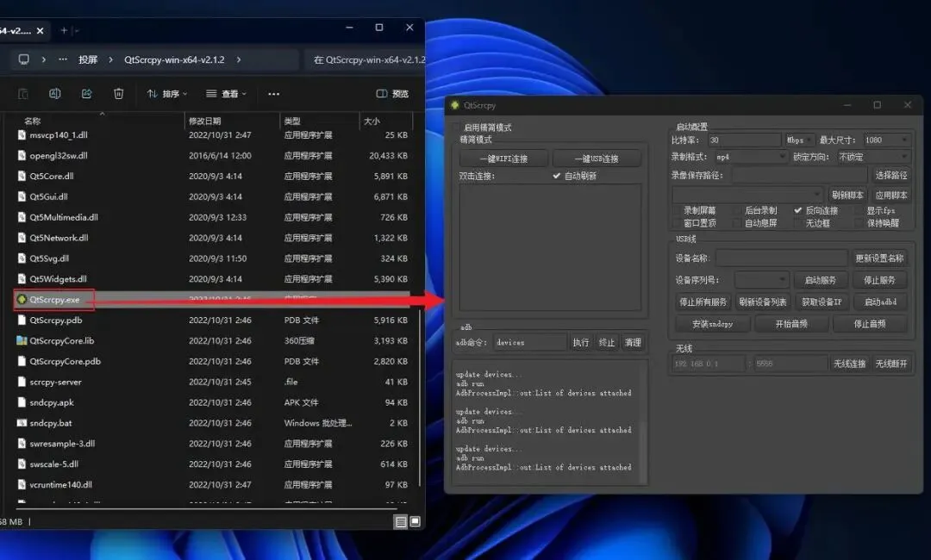
Task: Click the greyed Paste icon in Explorer toolbar
Action: tap(23, 94)
